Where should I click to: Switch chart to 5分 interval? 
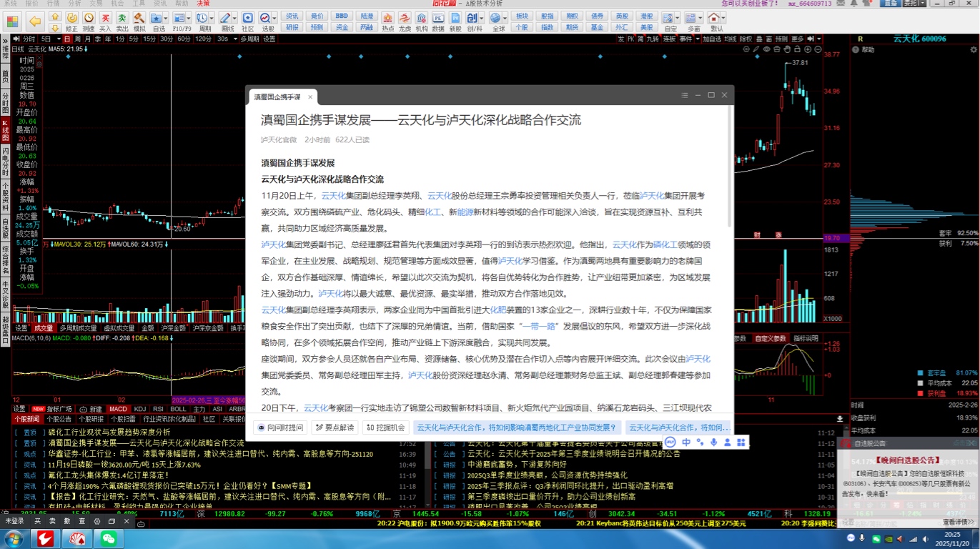click(133, 39)
